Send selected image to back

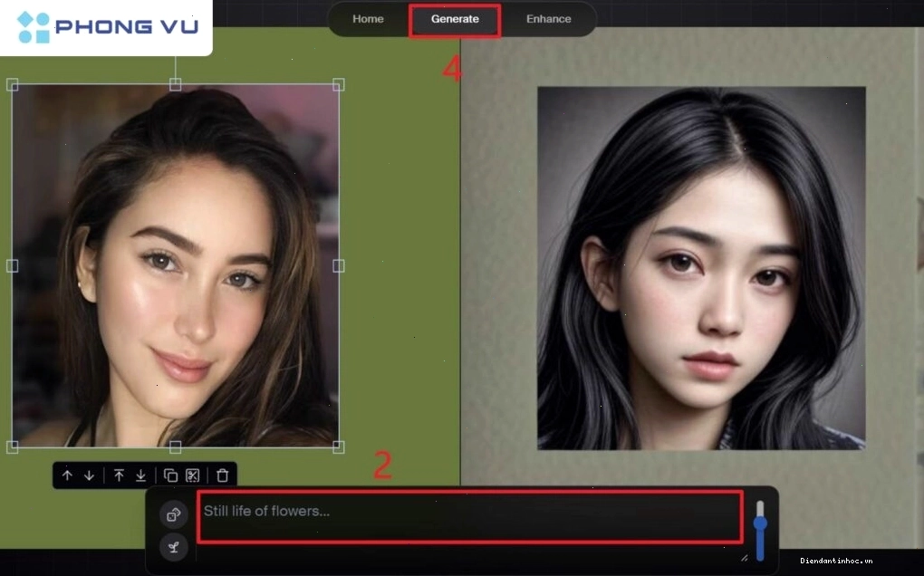(x=140, y=475)
